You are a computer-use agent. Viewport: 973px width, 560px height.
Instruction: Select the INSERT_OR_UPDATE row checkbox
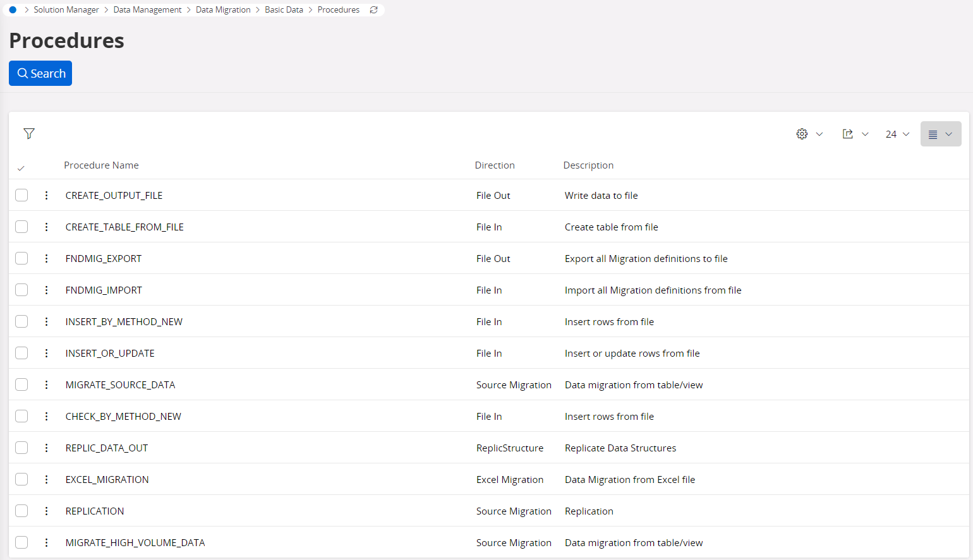click(21, 353)
